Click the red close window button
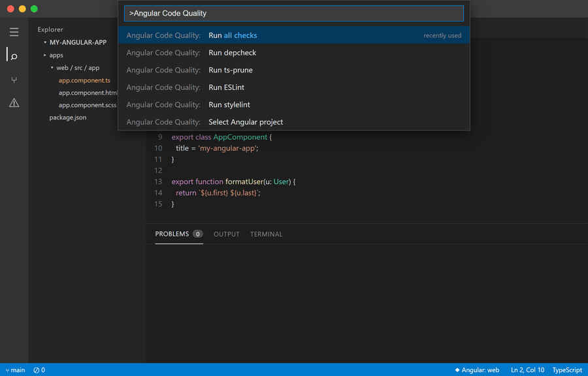Image resolution: width=588 pixels, height=376 pixels. [x=10, y=9]
